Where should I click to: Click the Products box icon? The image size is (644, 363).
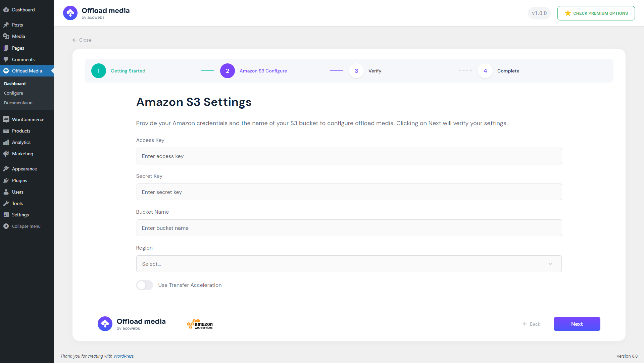tap(6, 131)
